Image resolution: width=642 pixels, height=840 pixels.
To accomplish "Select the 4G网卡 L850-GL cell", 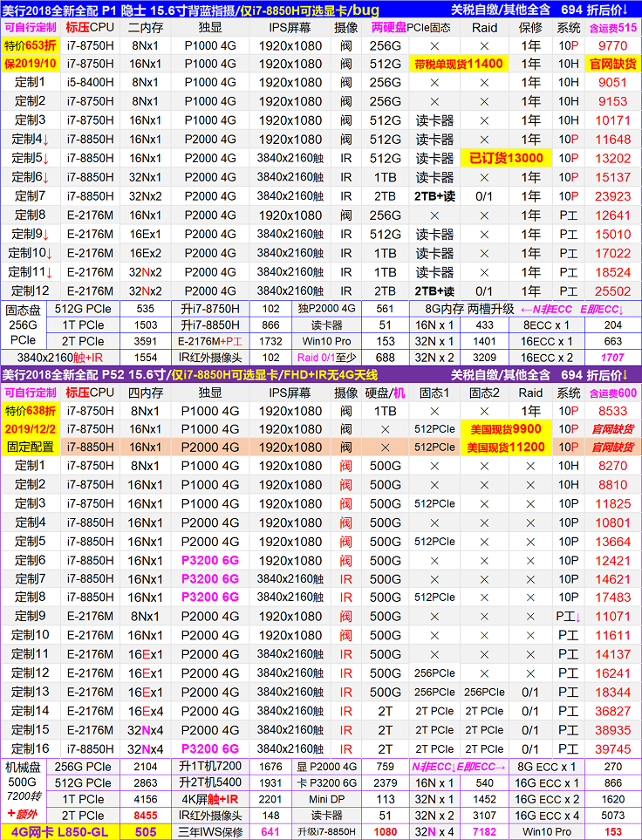I will click(x=60, y=832).
